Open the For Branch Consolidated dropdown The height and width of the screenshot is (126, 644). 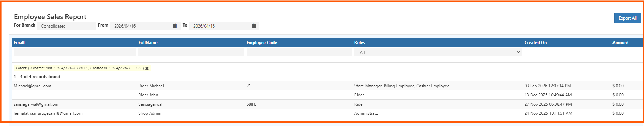click(x=67, y=26)
